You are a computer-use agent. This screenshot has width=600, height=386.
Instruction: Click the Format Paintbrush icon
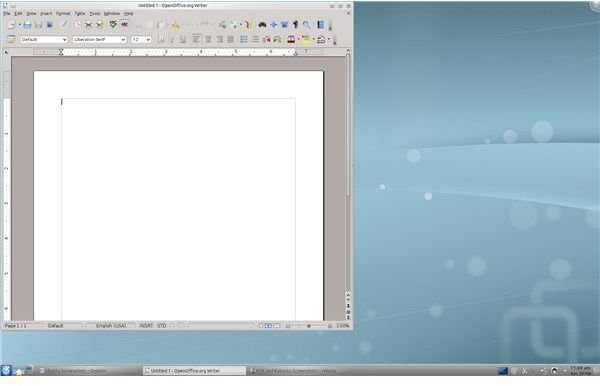(175, 25)
